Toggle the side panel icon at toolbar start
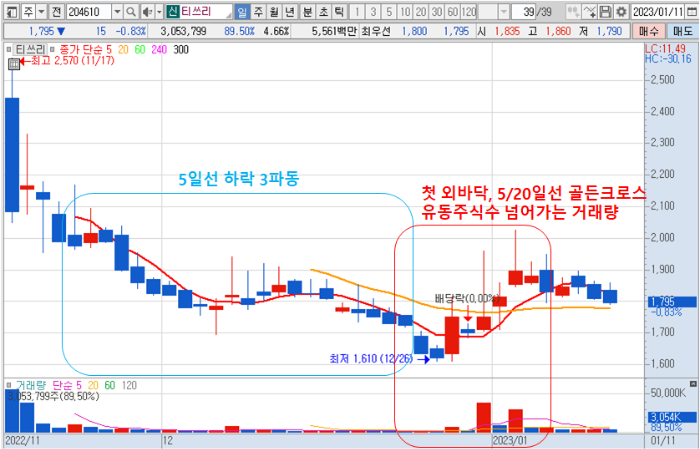700x449 pixels. tap(12, 12)
